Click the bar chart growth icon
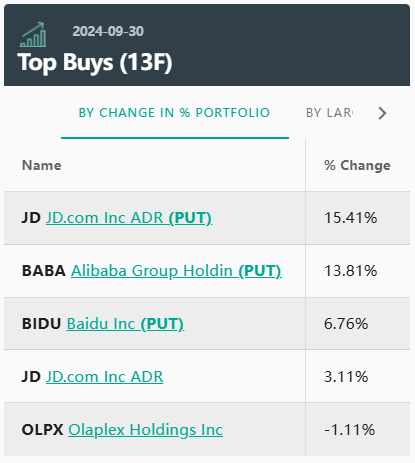The image size is (415, 463). [x=33, y=35]
